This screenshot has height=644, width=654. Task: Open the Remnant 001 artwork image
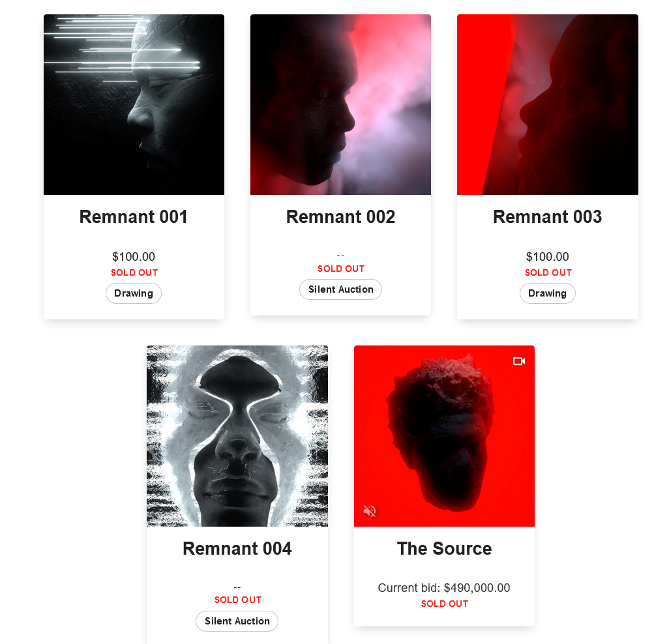(x=134, y=105)
